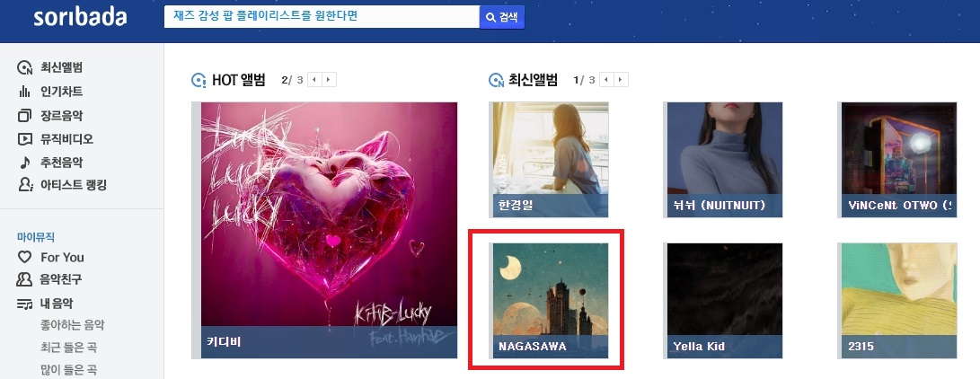Open the 인기차트 chart icon in the sidebar

coord(24,92)
